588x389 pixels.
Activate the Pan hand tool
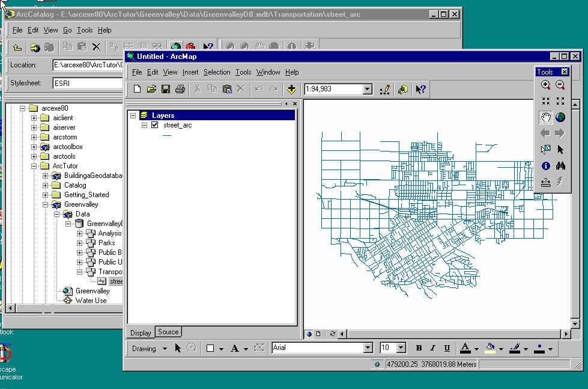click(545, 117)
